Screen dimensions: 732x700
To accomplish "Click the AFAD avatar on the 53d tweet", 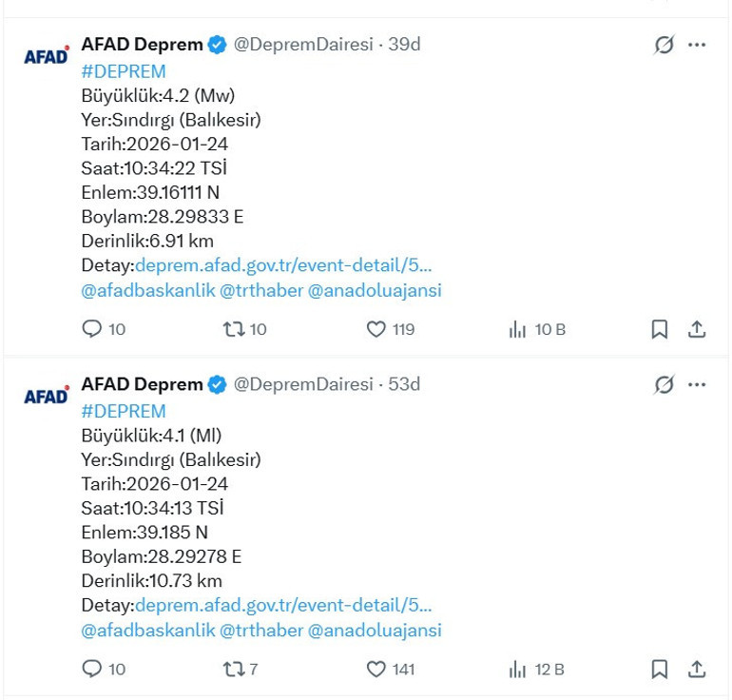I will pos(47,396).
